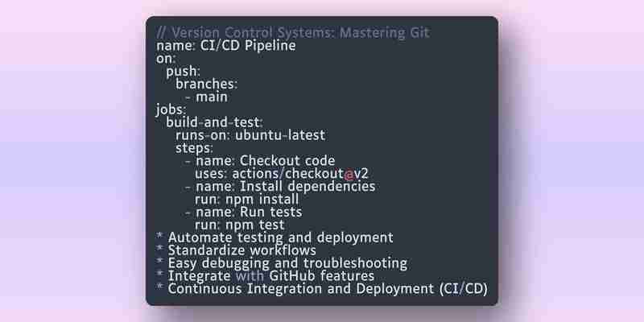This screenshot has height=322, width=644.
Task: Click the 'run: npm test' command
Action: (x=239, y=225)
